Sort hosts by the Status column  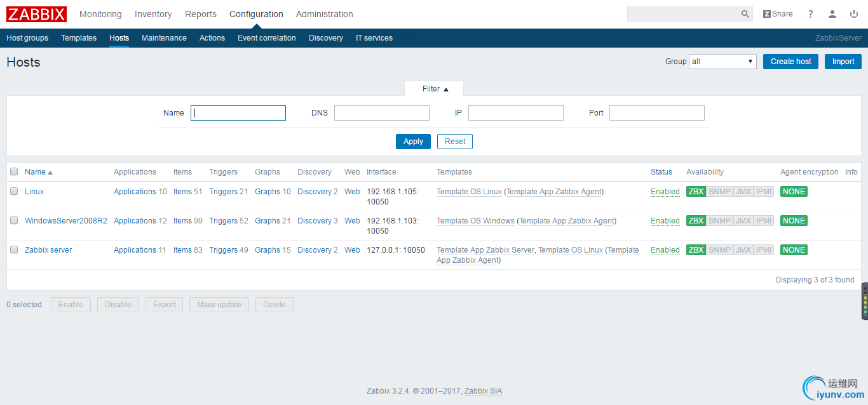[x=661, y=172]
